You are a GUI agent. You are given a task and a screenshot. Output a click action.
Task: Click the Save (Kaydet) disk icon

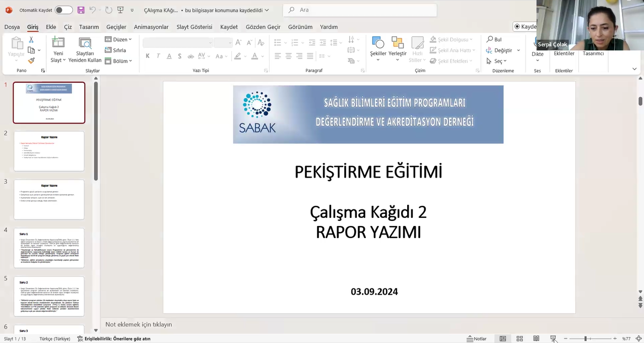81,10
